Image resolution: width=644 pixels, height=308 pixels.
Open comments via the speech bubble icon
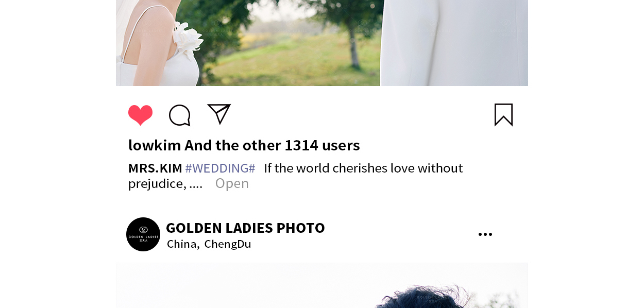180,115
